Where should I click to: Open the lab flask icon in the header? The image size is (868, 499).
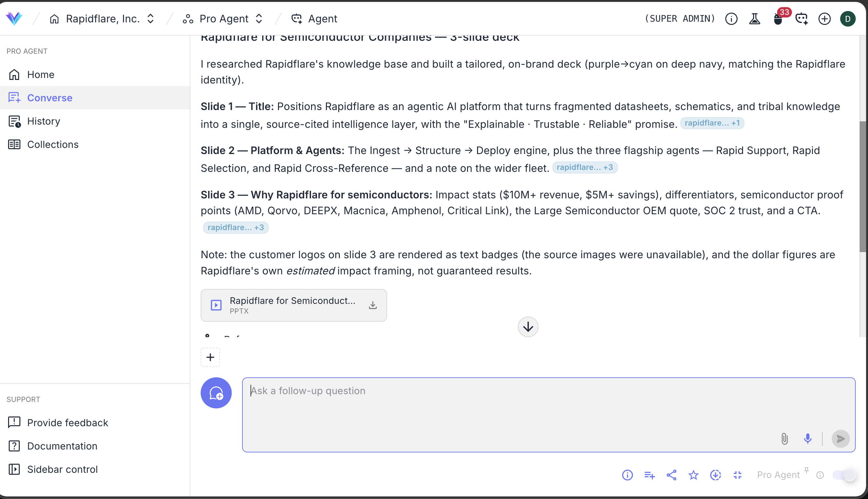755,18
